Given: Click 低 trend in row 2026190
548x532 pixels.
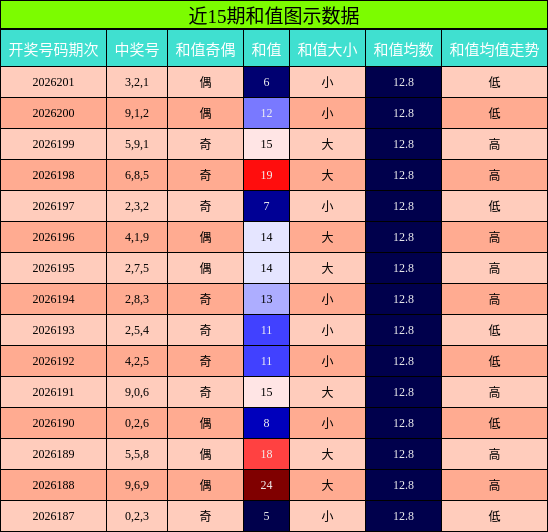Looking at the screenshot, I should pyautogui.click(x=495, y=423).
